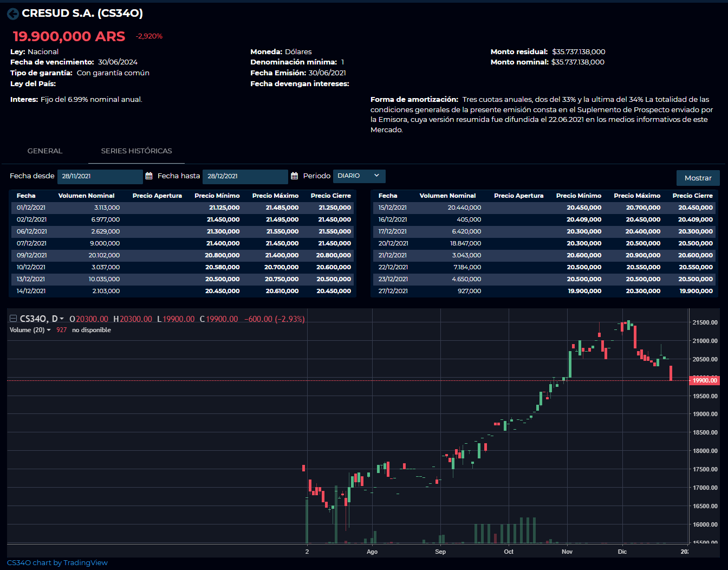The width and height of the screenshot is (728, 570).
Task: Select the 13/12/2021 row date
Action: pyautogui.click(x=31, y=279)
